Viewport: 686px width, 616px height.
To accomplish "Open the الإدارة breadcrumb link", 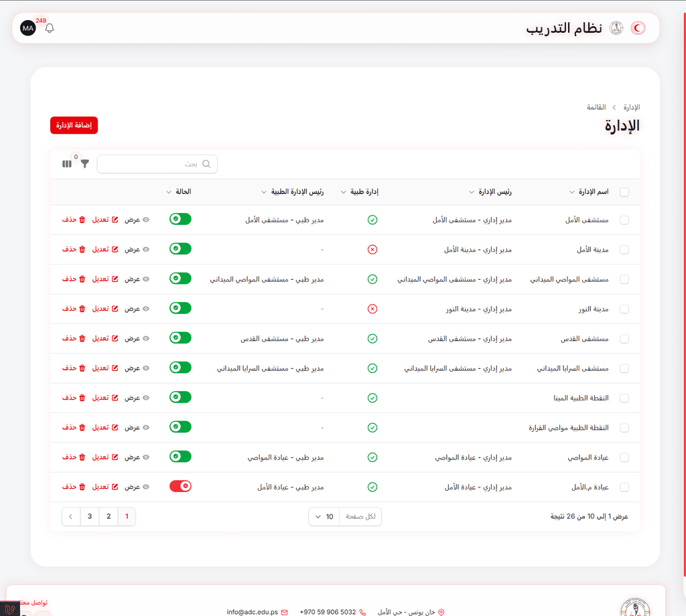I will 632,108.
